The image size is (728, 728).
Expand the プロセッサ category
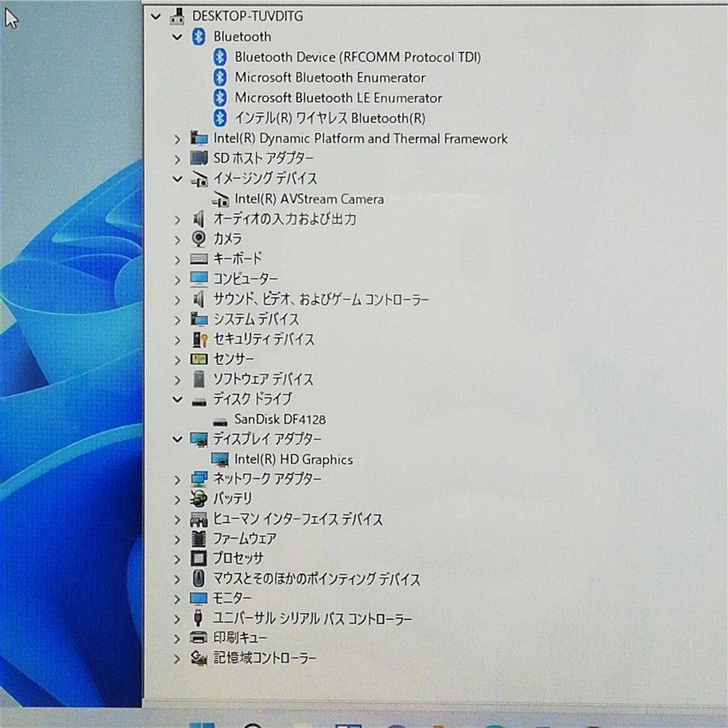[178, 559]
